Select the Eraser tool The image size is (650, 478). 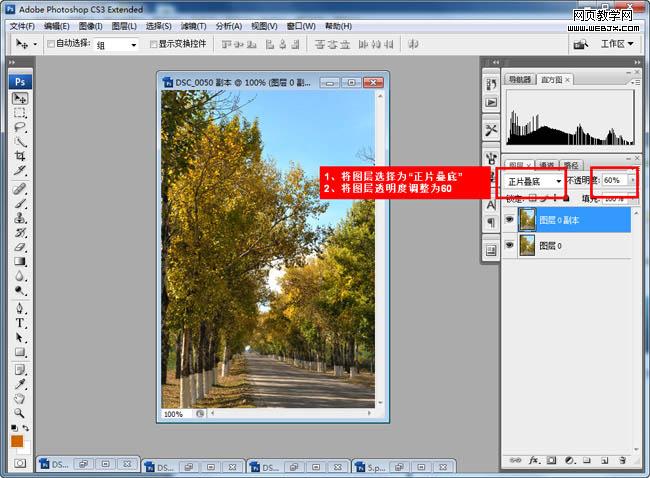19,247
